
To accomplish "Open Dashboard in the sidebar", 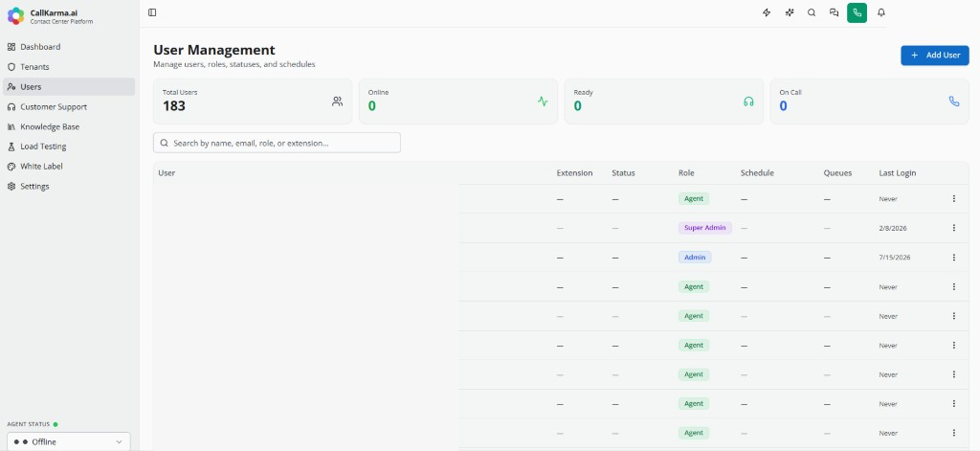I will coord(69,47).
